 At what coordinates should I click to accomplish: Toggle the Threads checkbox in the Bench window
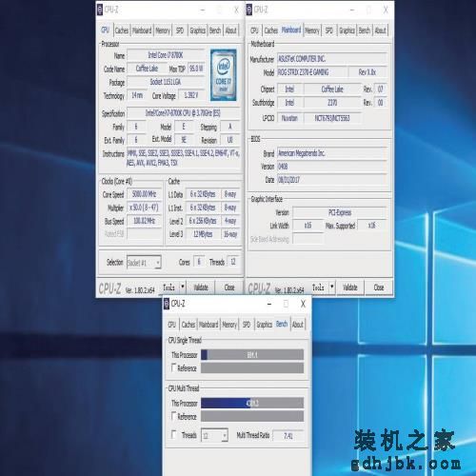pos(173,434)
